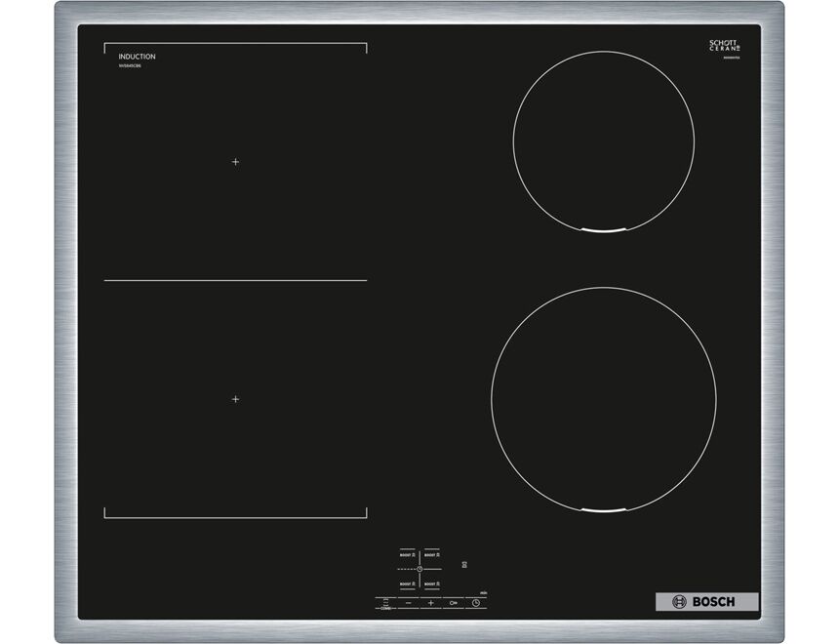Tap the minus button on control panel
Screen dimensions: 839x644
pos(408,603)
